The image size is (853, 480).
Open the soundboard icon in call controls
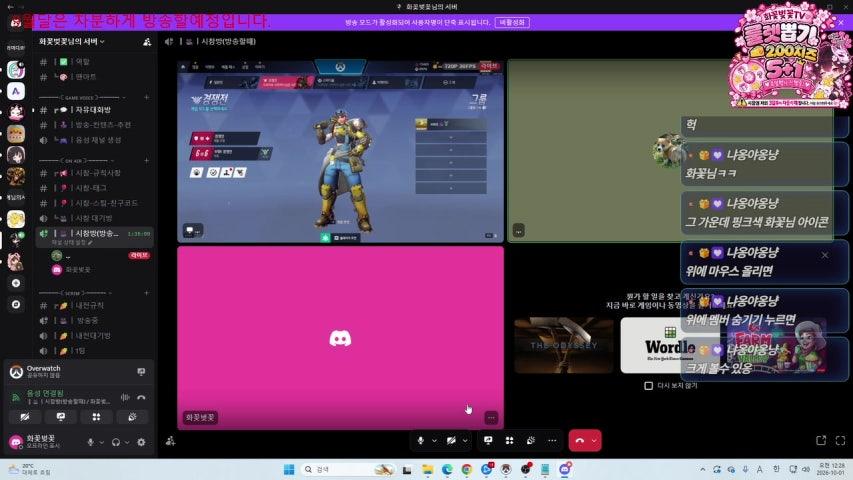pyautogui.click(x=530, y=441)
